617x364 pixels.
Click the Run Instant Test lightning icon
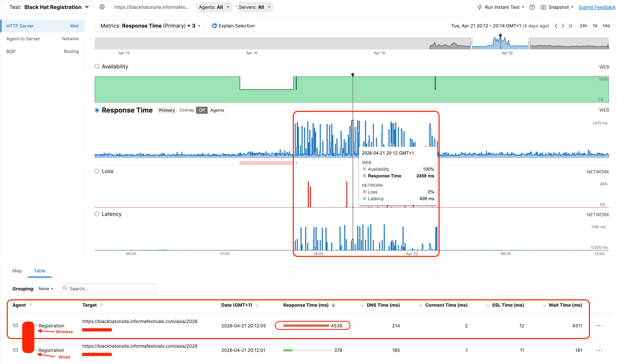click(480, 7)
